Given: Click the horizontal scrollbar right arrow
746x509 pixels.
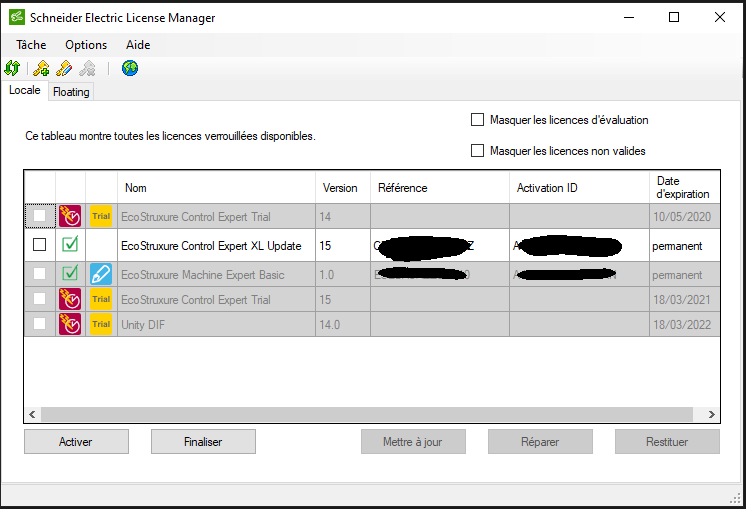Looking at the screenshot, I should tap(711, 414).
